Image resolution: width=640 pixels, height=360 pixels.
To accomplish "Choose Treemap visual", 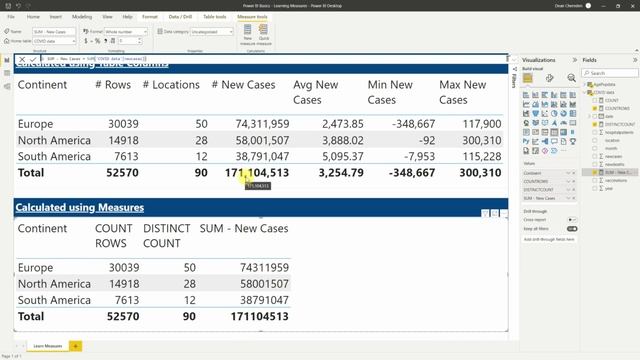I will (573, 113).
